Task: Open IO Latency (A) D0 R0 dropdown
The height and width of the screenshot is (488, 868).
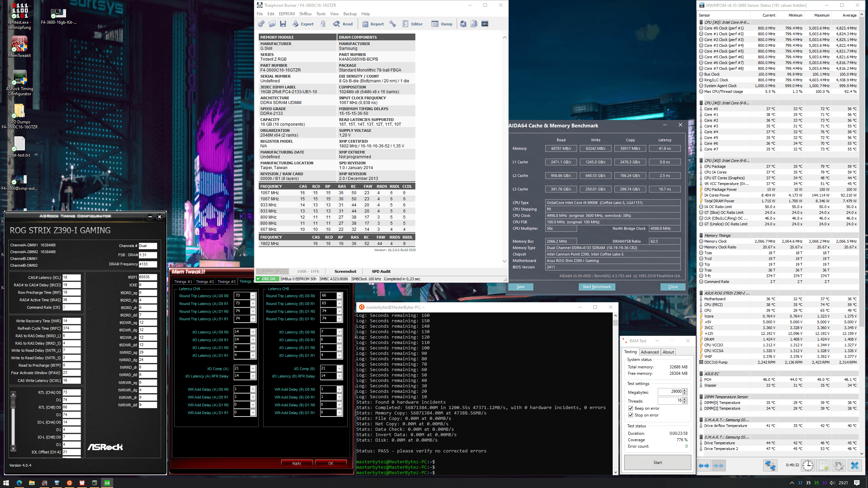Action: tap(253, 332)
